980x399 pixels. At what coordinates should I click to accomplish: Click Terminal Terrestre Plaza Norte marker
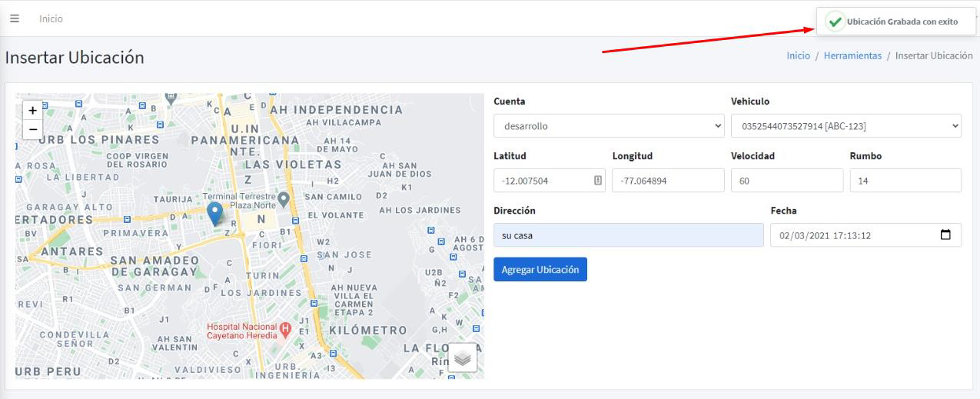click(284, 200)
